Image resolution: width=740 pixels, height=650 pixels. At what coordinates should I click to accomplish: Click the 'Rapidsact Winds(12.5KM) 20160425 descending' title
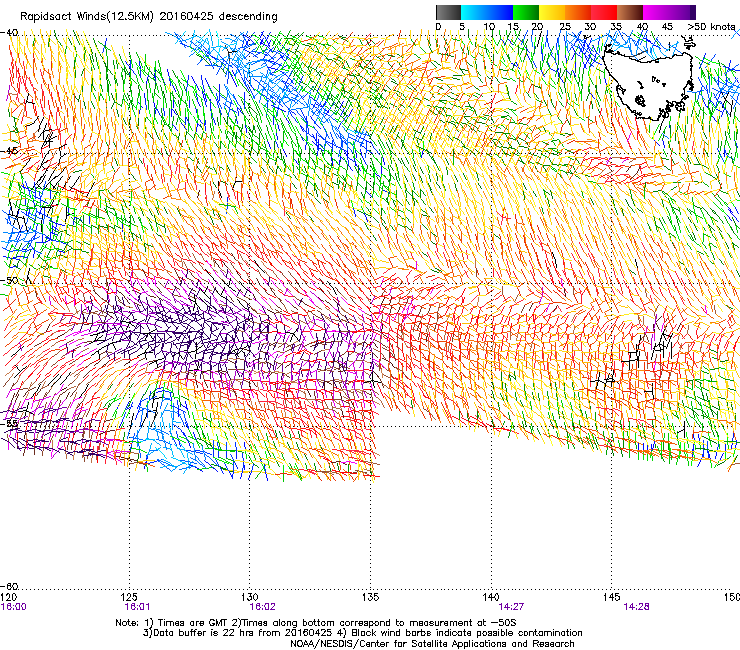[149, 17]
